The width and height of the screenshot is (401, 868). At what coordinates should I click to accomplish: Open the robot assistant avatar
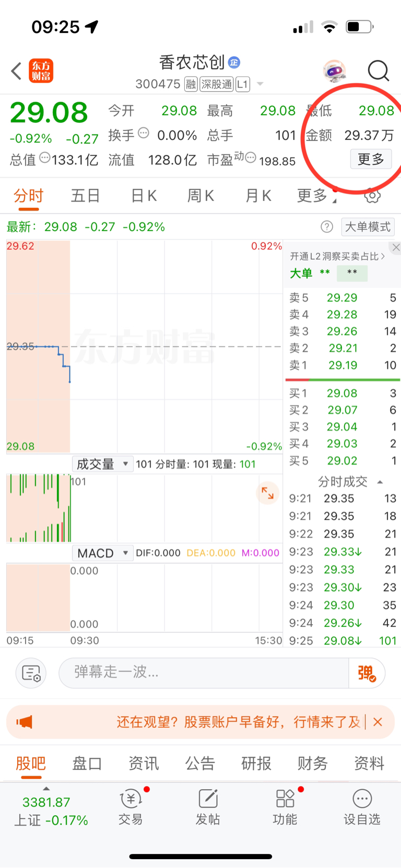coord(334,71)
